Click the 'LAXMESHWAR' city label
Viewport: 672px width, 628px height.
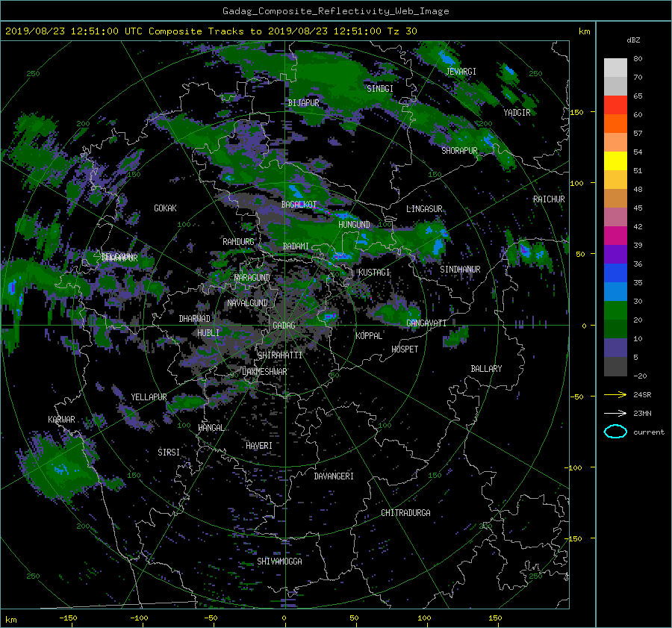tap(264, 372)
